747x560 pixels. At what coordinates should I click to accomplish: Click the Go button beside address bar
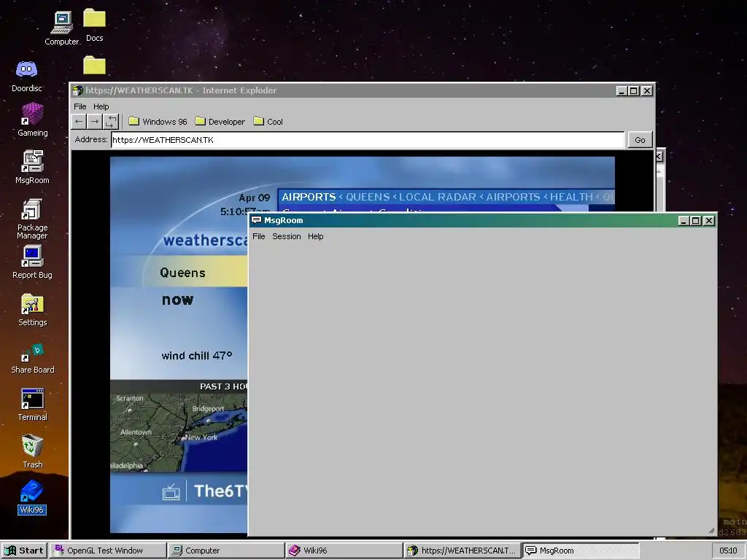[x=640, y=140]
